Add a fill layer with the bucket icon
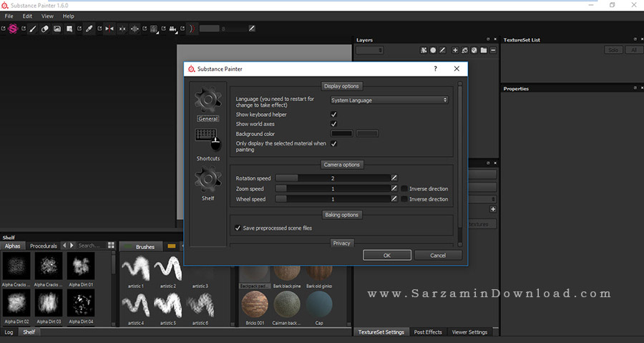 [464, 50]
